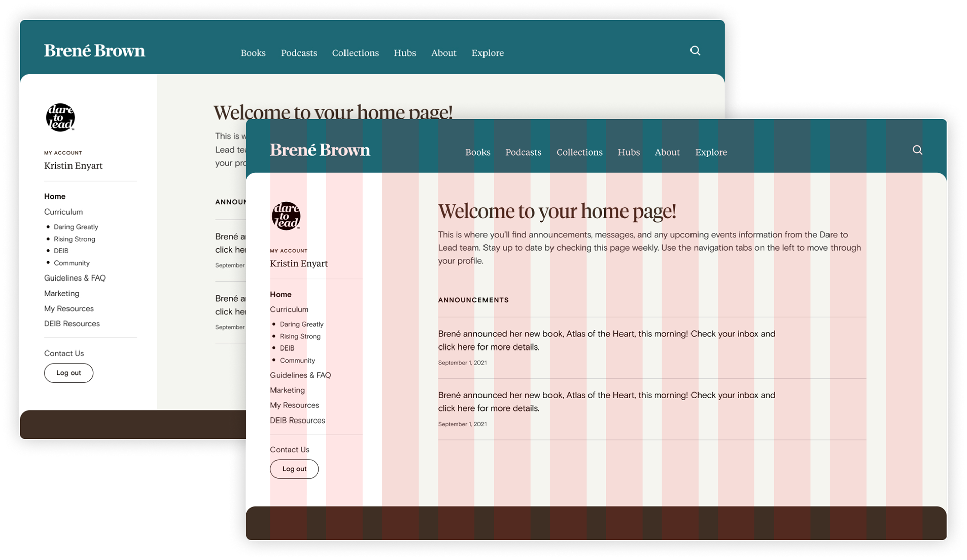Select Podcasts in the back window navigation
The height and width of the screenshot is (560, 967).
(x=299, y=53)
